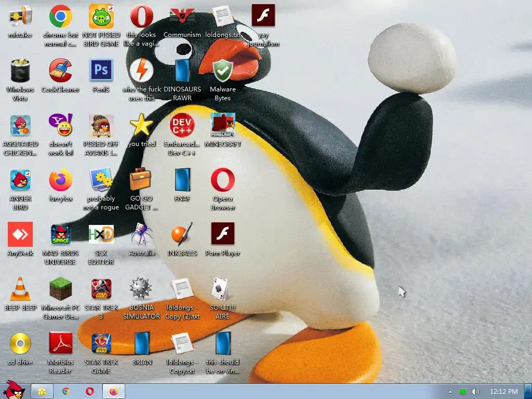Screen dimensions: 532x399
Task: Open the 'Opera Browser' desktop icon
Action: click(x=222, y=180)
